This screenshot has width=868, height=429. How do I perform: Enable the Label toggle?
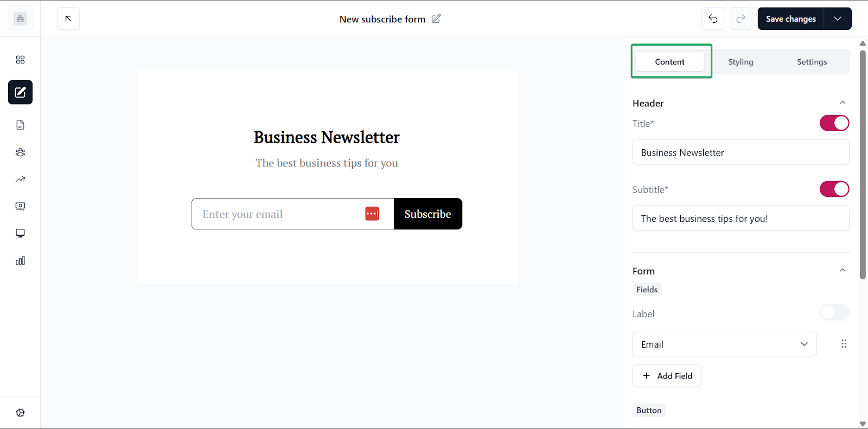click(x=834, y=312)
